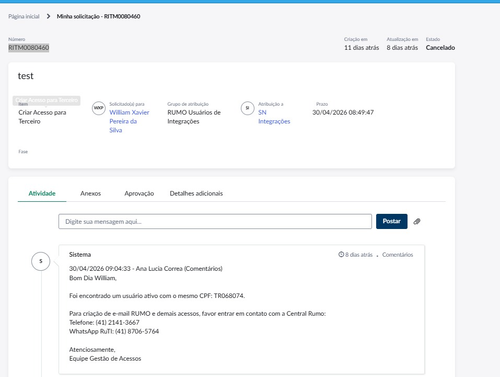Switch to the Anexos tab
Image resolution: width=500 pixels, height=377 pixels.
pos(90,193)
